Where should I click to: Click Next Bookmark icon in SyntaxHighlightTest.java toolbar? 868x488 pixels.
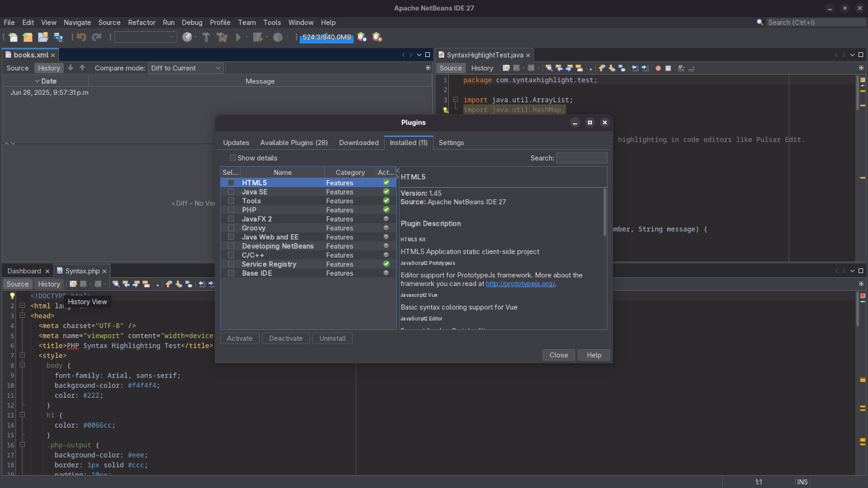612,68
